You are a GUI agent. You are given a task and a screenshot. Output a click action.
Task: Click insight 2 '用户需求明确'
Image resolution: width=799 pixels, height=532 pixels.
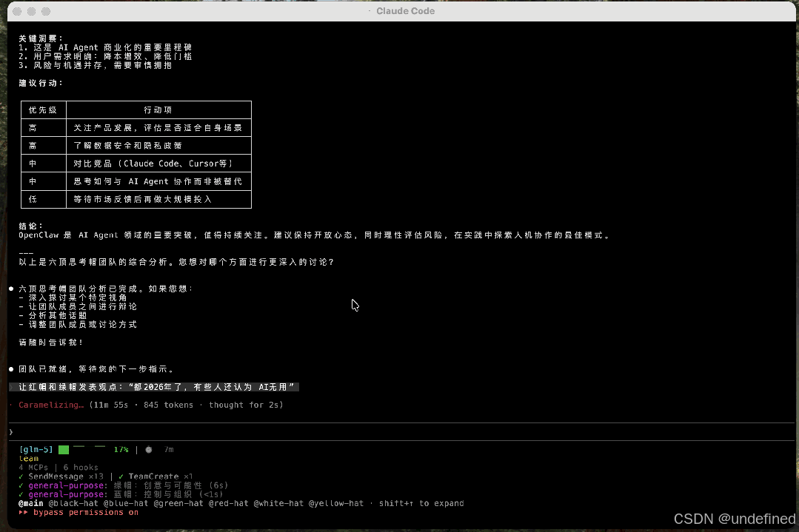[x=105, y=56]
